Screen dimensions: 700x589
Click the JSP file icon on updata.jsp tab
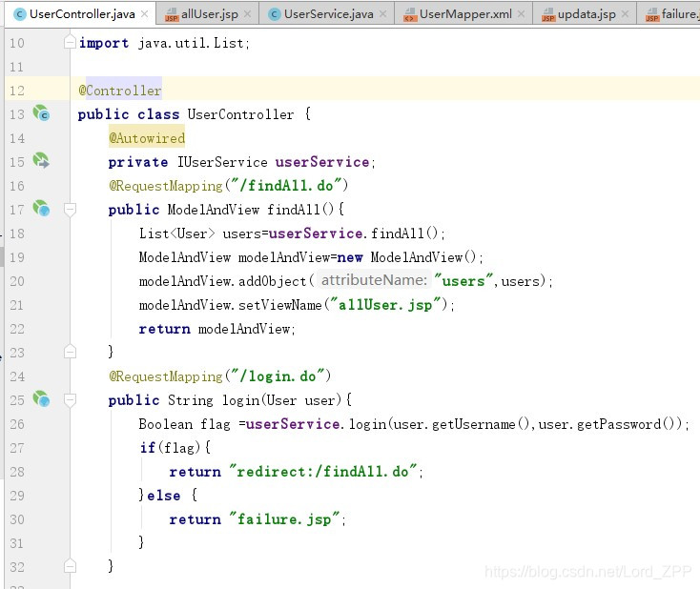pos(548,15)
